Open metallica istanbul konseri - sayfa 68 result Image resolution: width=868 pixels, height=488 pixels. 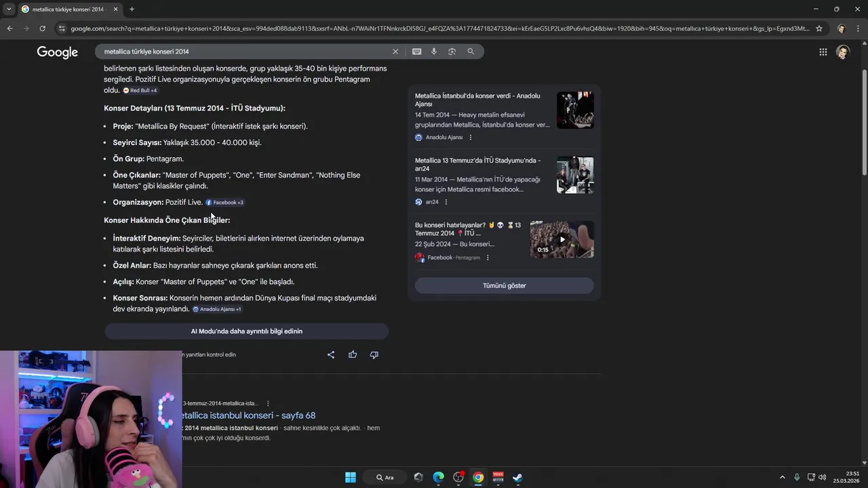[x=248, y=415]
